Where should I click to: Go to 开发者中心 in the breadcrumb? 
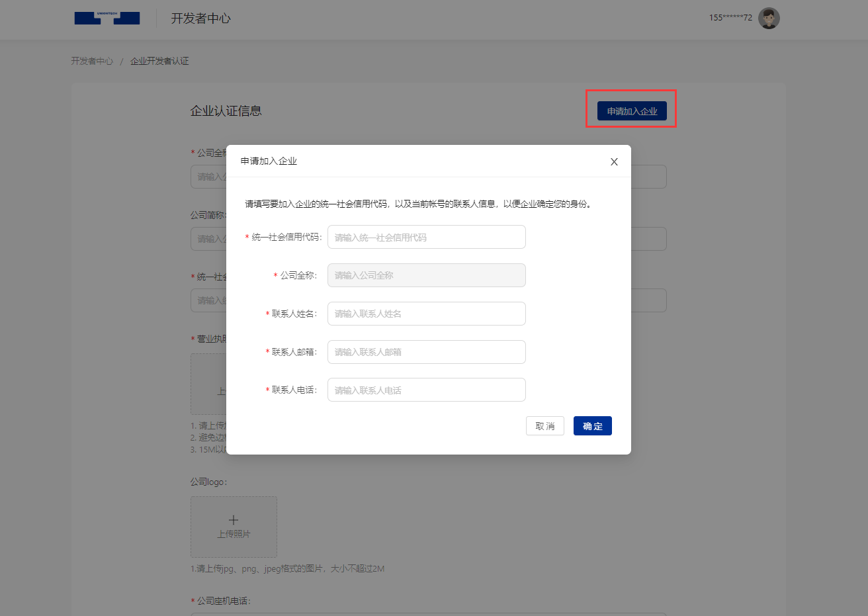click(x=92, y=61)
